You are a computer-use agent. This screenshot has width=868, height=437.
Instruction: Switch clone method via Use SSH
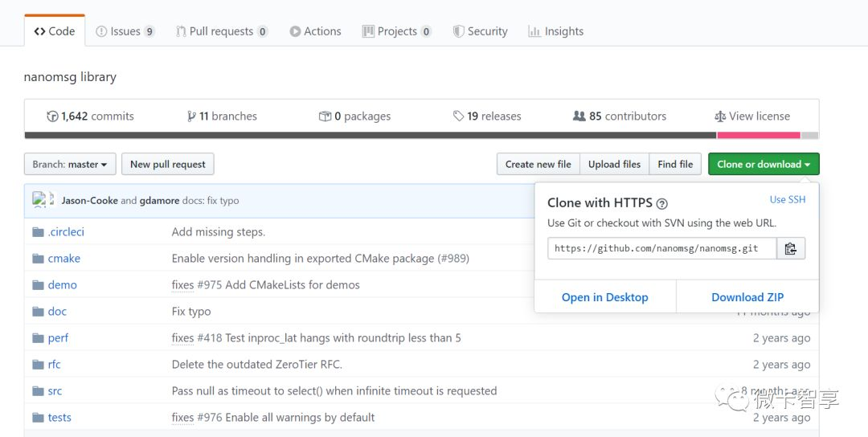click(x=787, y=199)
